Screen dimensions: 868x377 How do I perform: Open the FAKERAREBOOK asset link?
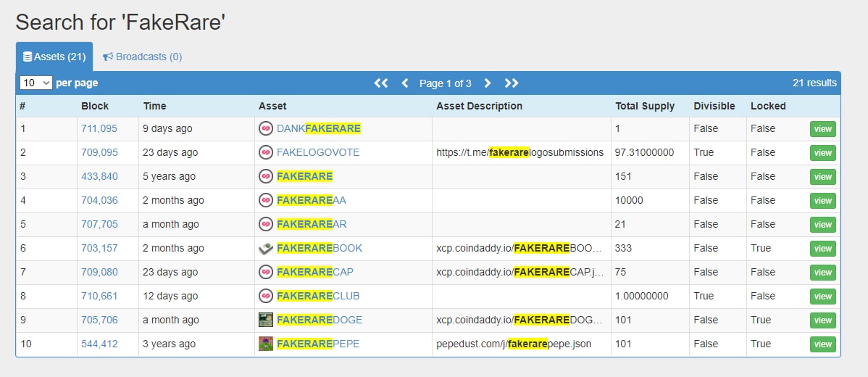coord(320,248)
